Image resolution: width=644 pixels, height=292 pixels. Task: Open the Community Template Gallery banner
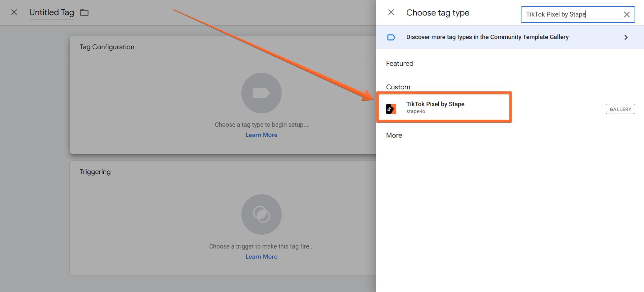(510, 37)
